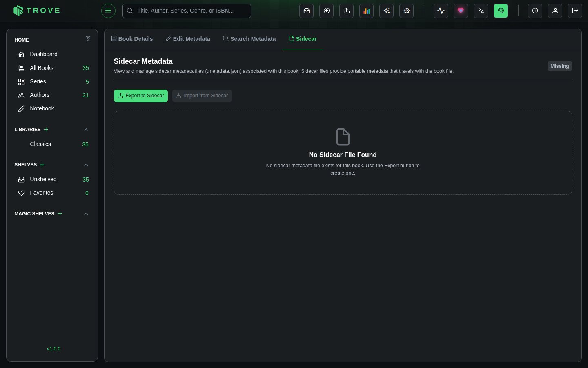The height and width of the screenshot is (368, 588).
Task: Click the upload book icon in top bar
Action: coord(347,11)
